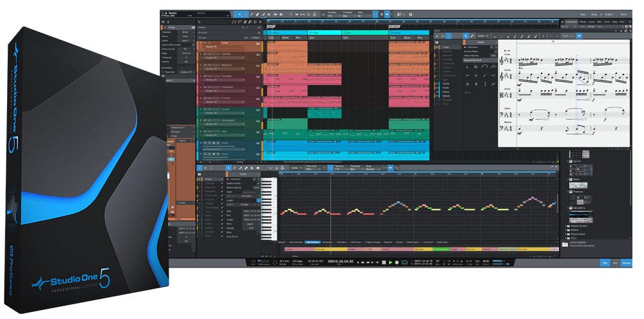Toggle Snap in piano roll toolbar
This screenshot has width=644, height=319.
tap(330, 168)
